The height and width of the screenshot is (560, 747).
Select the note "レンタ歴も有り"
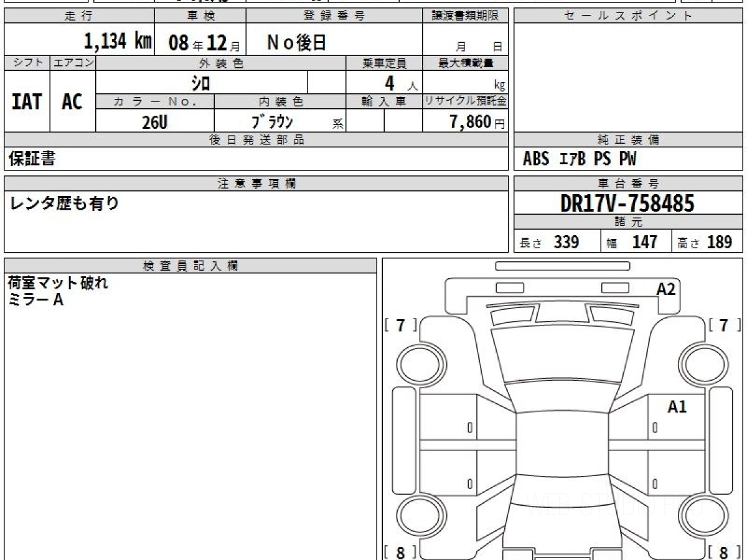point(63,203)
